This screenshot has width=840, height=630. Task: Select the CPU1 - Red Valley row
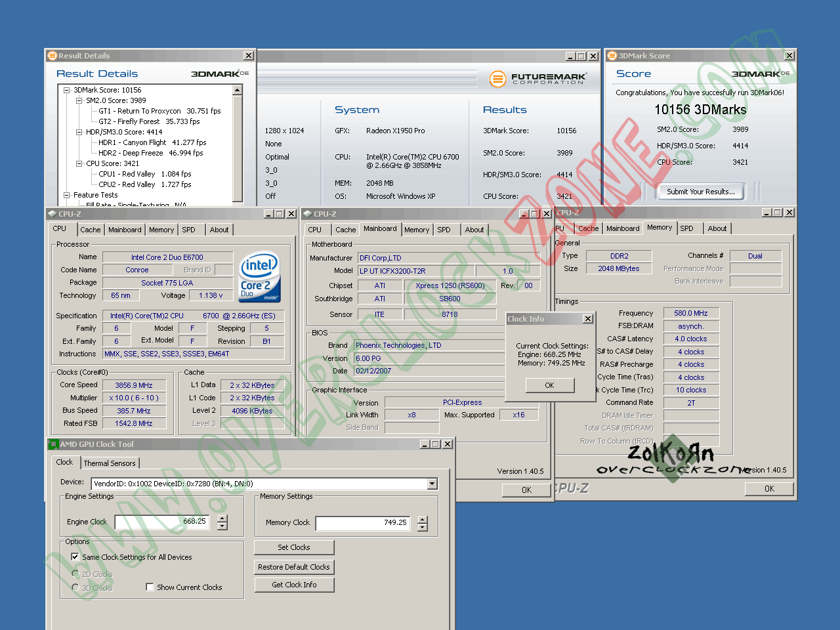(145, 175)
